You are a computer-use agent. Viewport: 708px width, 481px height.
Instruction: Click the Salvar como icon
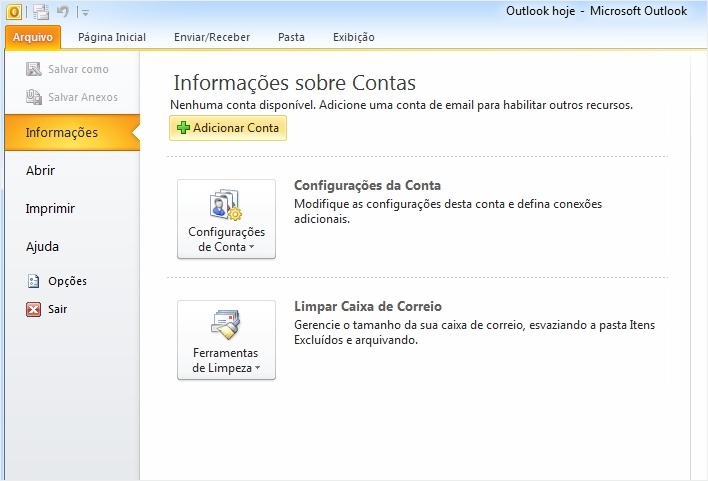[x=33, y=70]
